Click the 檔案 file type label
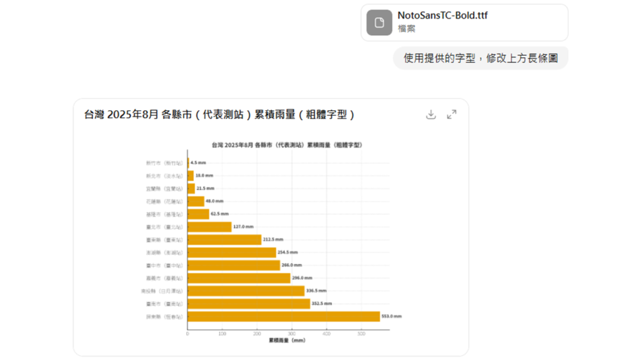Image resolution: width=644 pixels, height=363 pixels. pos(406,29)
